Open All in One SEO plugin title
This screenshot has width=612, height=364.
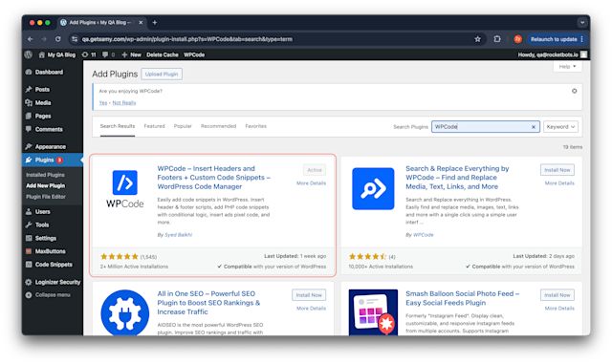(x=208, y=303)
